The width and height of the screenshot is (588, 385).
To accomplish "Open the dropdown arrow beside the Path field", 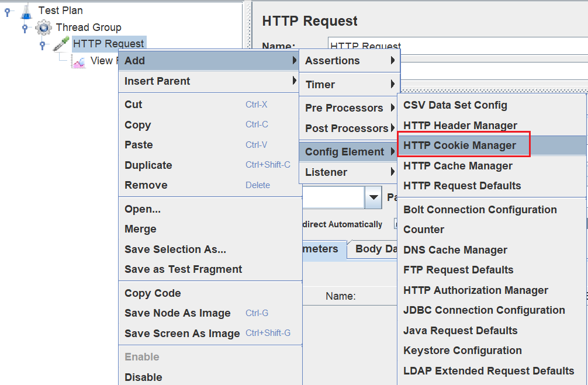I will [373, 197].
